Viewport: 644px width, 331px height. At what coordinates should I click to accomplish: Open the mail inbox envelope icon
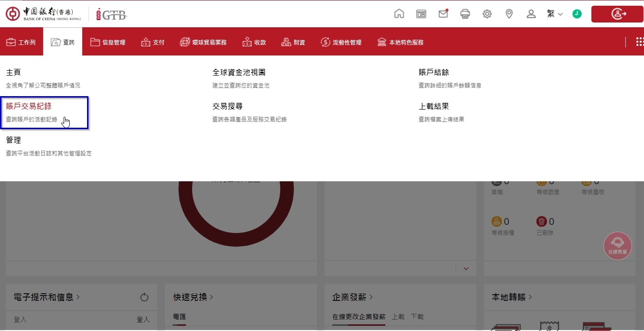click(443, 14)
